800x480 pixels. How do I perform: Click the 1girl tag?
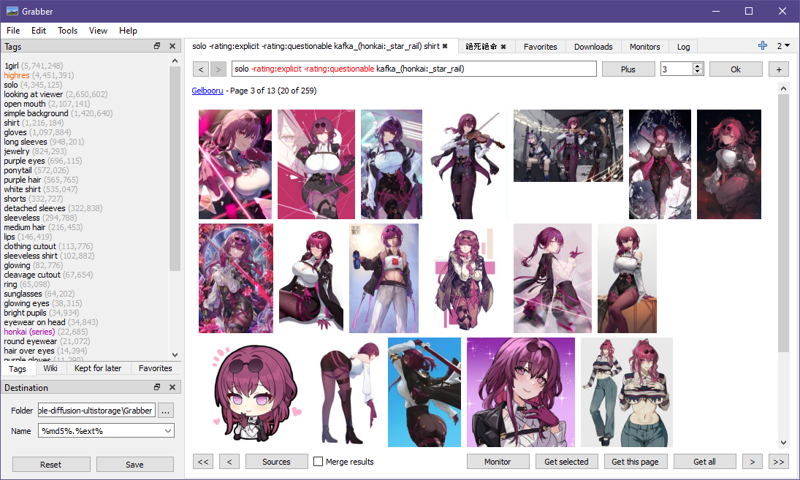click(x=11, y=65)
